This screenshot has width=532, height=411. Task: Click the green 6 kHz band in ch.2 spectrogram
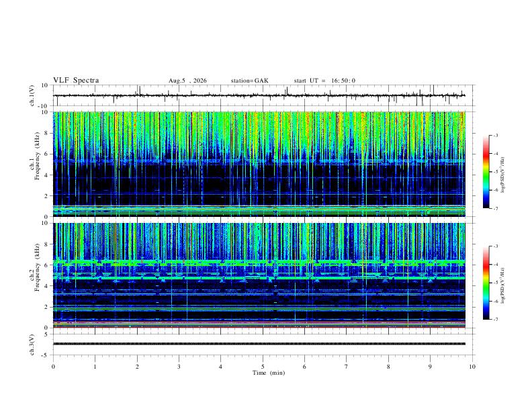click(x=259, y=262)
